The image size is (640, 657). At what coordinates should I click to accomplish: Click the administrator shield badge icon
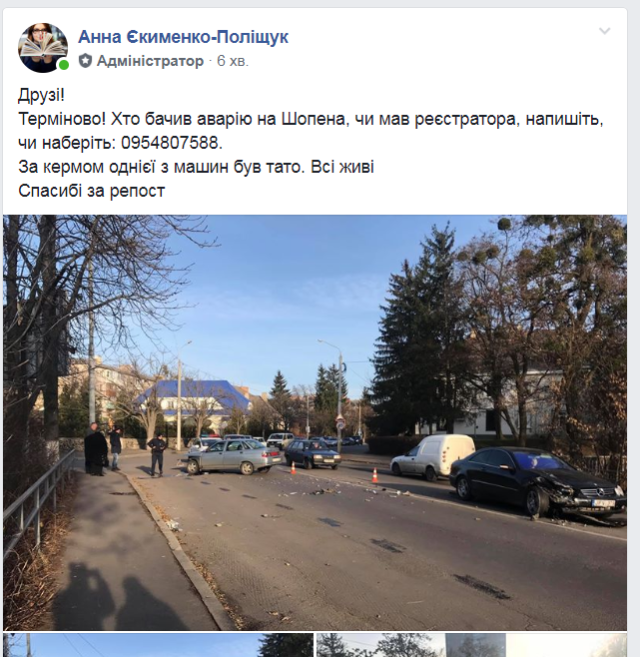85,61
